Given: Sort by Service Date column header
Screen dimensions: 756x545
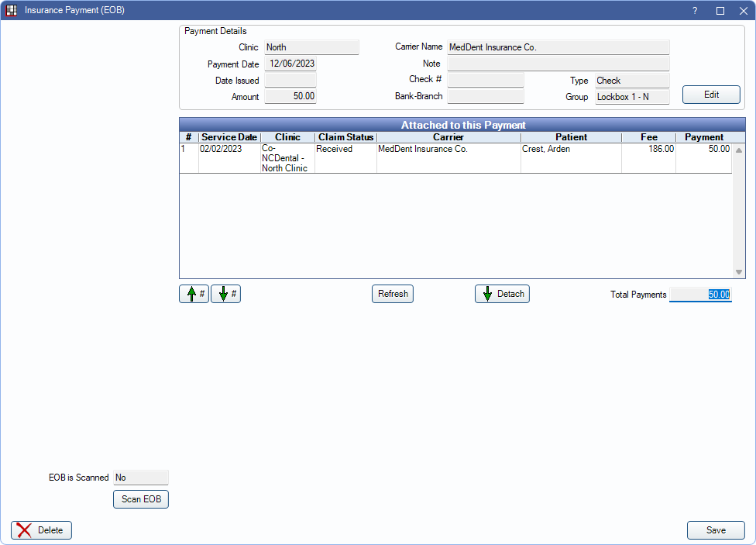Looking at the screenshot, I should click(x=229, y=137).
